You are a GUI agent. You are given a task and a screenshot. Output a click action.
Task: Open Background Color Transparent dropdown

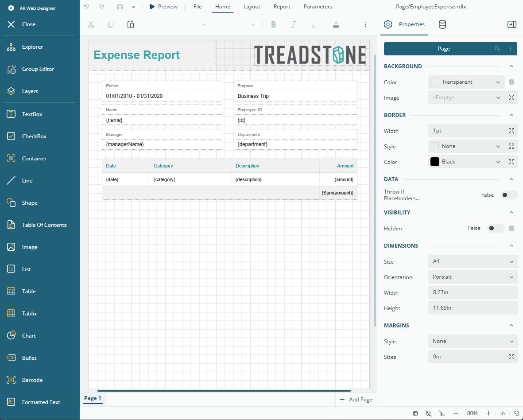[x=465, y=82]
